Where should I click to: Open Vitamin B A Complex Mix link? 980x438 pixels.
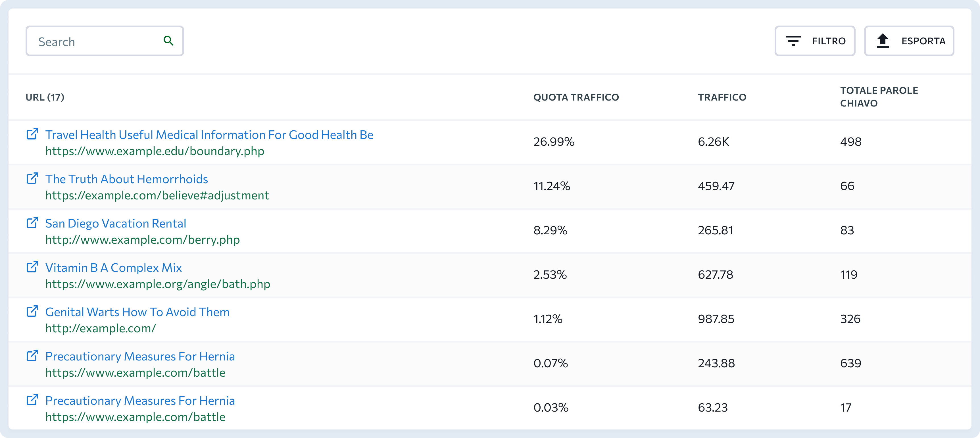point(114,268)
